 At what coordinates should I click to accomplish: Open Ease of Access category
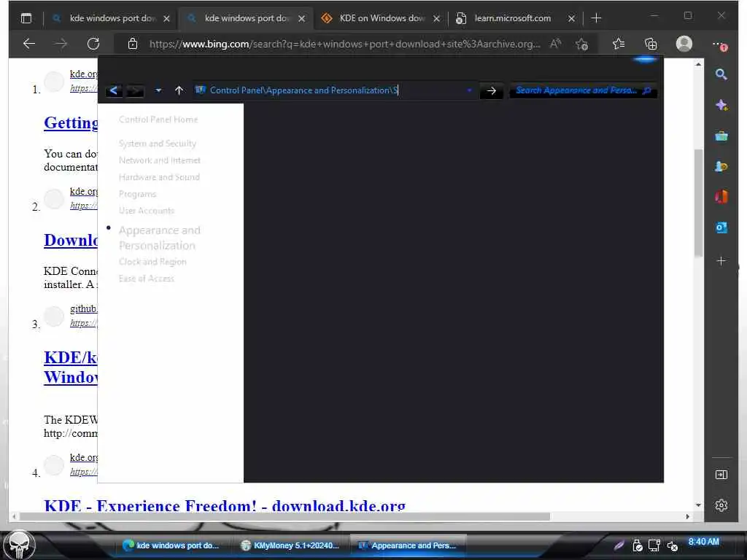click(x=146, y=279)
